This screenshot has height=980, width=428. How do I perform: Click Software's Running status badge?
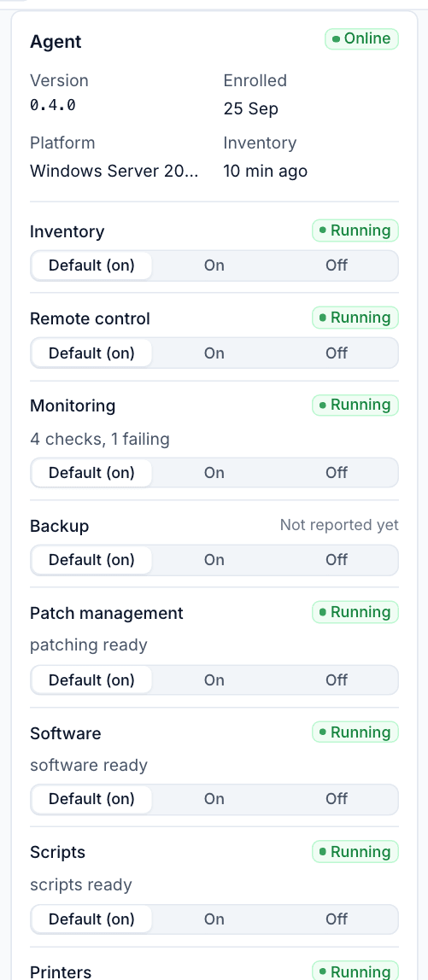[355, 732]
